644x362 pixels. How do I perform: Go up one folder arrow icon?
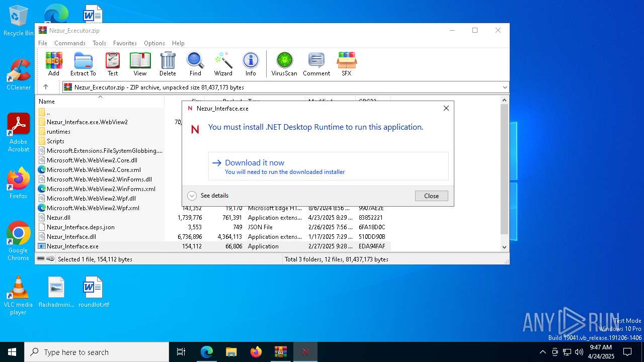[46, 87]
